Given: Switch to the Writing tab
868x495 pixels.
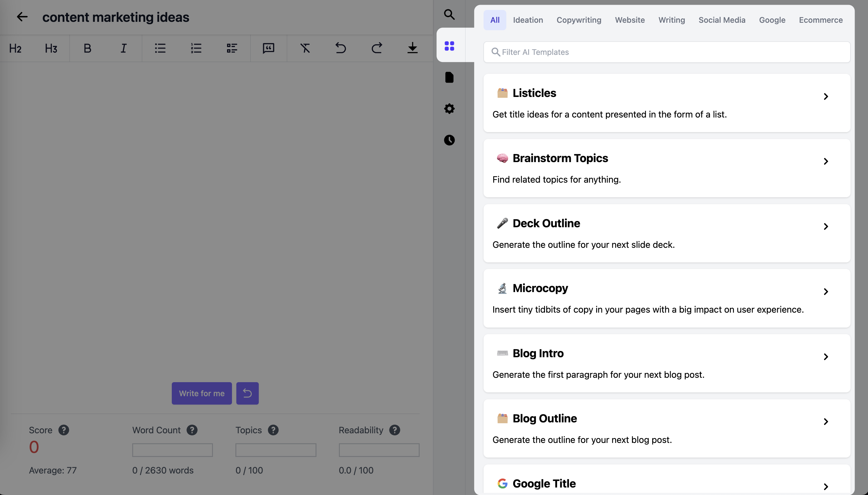Looking at the screenshot, I should pyautogui.click(x=672, y=20).
